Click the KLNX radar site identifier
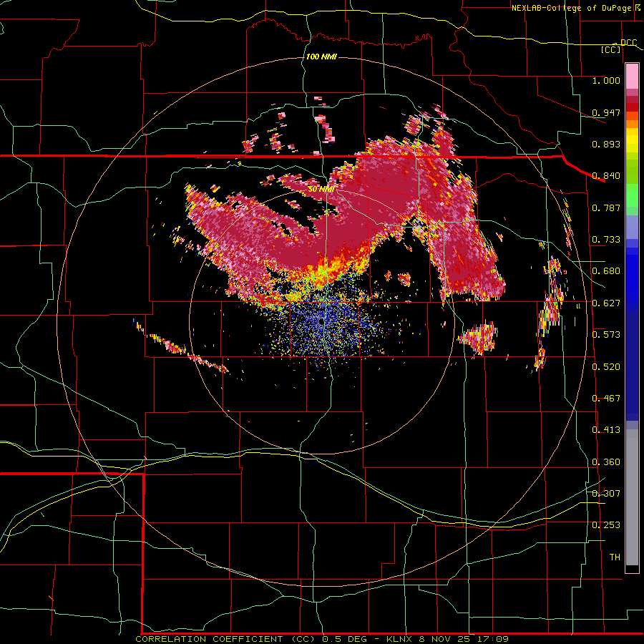This screenshot has width=644, height=644. [x=399, y=639]
